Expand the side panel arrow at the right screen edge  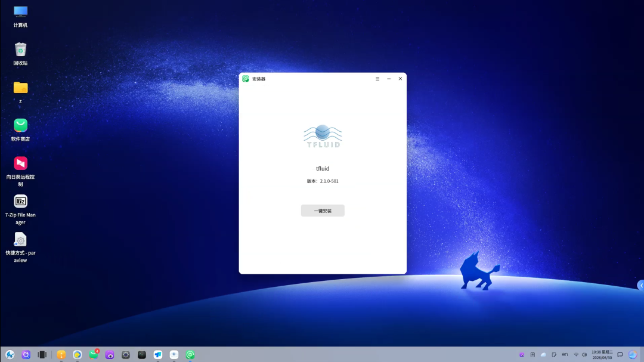(x=640, y=285)
